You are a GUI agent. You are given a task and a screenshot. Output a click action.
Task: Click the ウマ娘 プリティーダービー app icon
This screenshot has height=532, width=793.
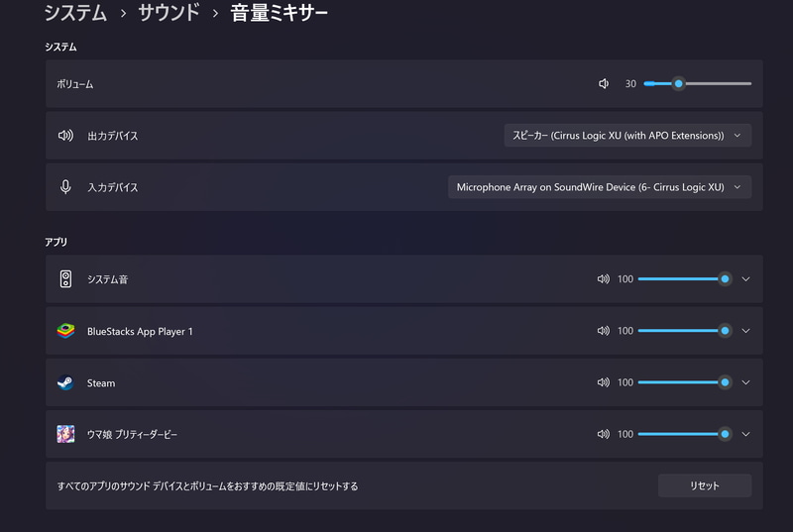coord(65,434)
